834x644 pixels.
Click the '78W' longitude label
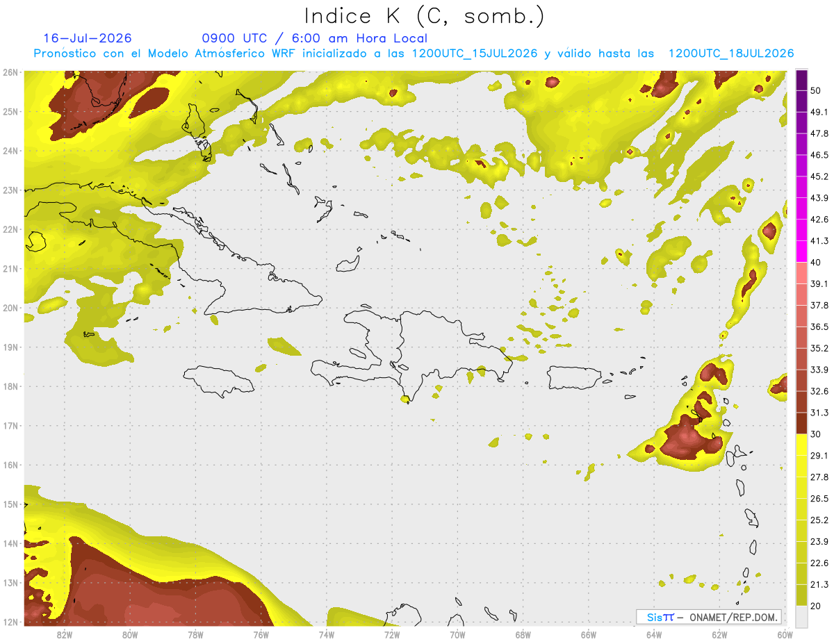[x=195, y=634]
